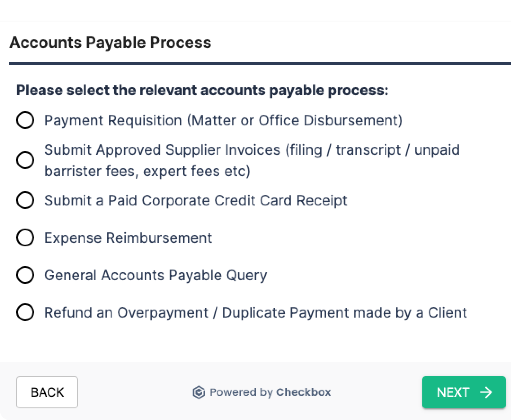Screen dimensions: 511x420
Task: Click the circle beside Refund an Overpayment
Action: point(25,313)
